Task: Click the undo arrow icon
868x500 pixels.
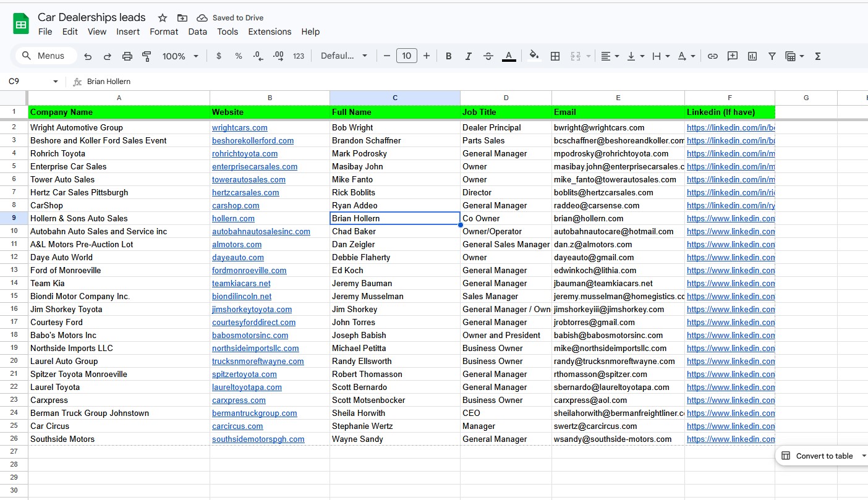Action: (88, 56)
